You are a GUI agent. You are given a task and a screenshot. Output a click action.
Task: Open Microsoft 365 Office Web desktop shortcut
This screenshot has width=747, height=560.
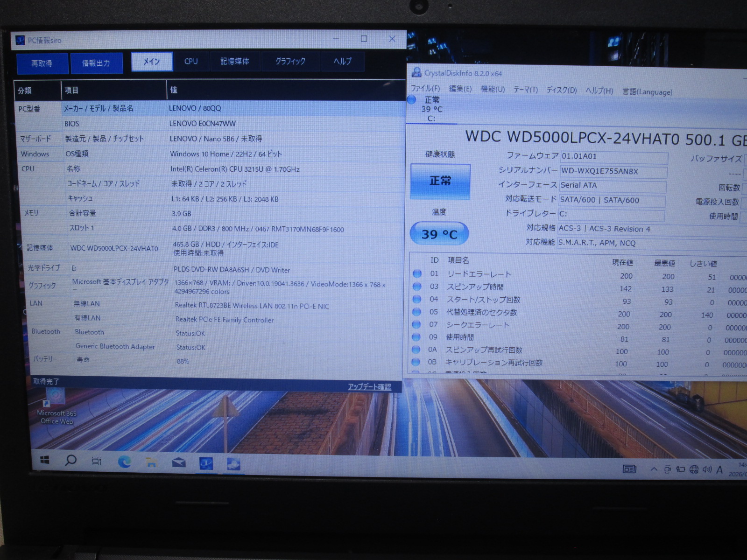tap(56, 406)
